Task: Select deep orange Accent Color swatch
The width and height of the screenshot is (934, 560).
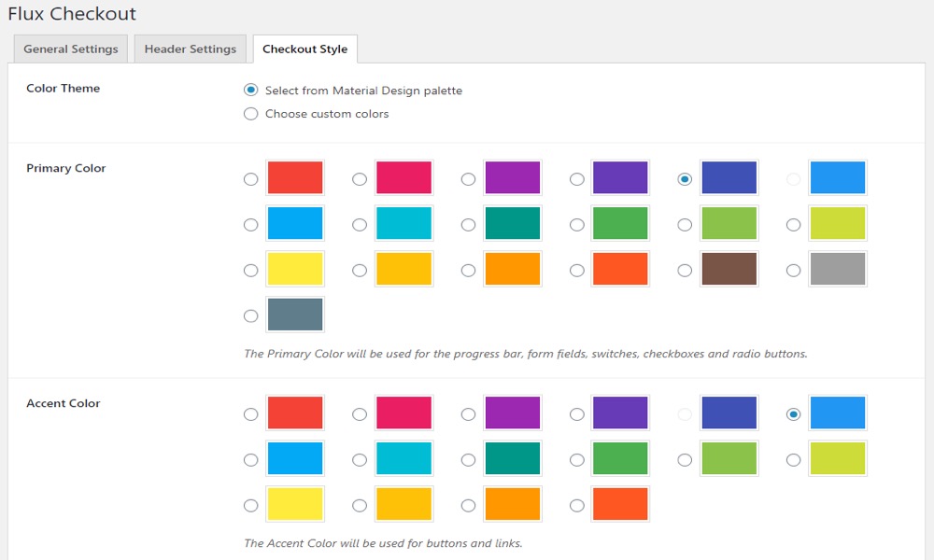Action: 620,504
